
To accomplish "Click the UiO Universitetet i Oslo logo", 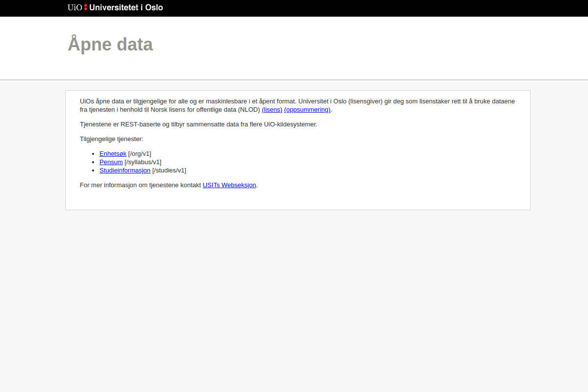I will [x=115, y=7].
